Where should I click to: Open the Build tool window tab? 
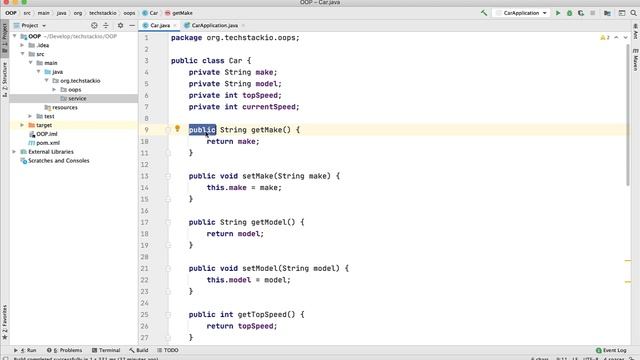click(x=139, y=350)
